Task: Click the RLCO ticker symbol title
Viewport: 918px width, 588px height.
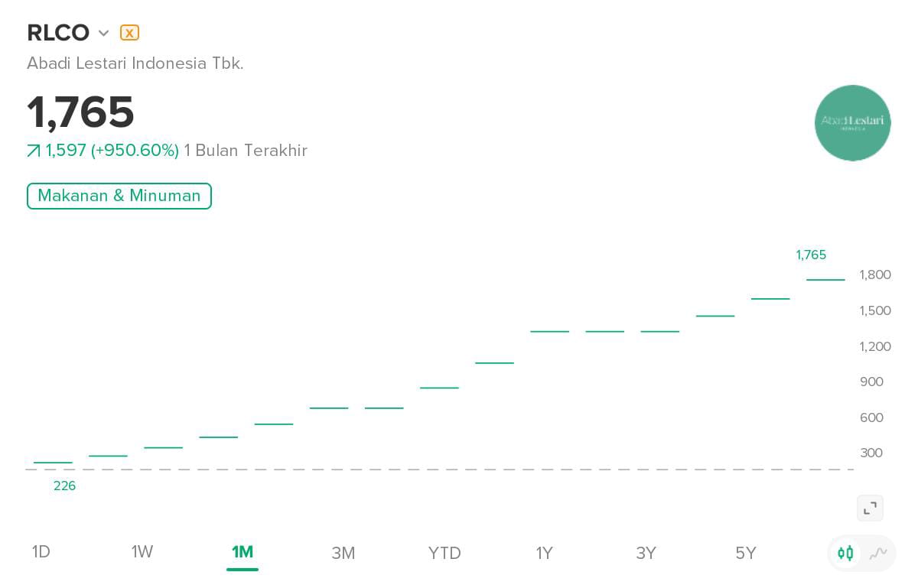Action: pyautogui.click(x=58, y=33)
